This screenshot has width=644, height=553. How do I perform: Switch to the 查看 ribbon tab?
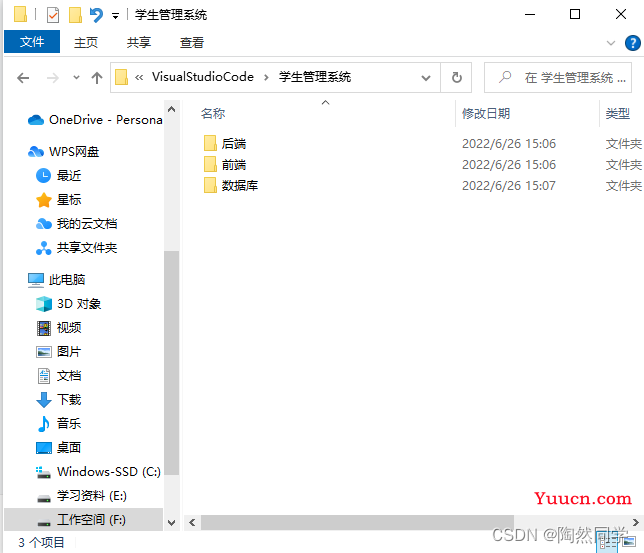tap(192, 42)
